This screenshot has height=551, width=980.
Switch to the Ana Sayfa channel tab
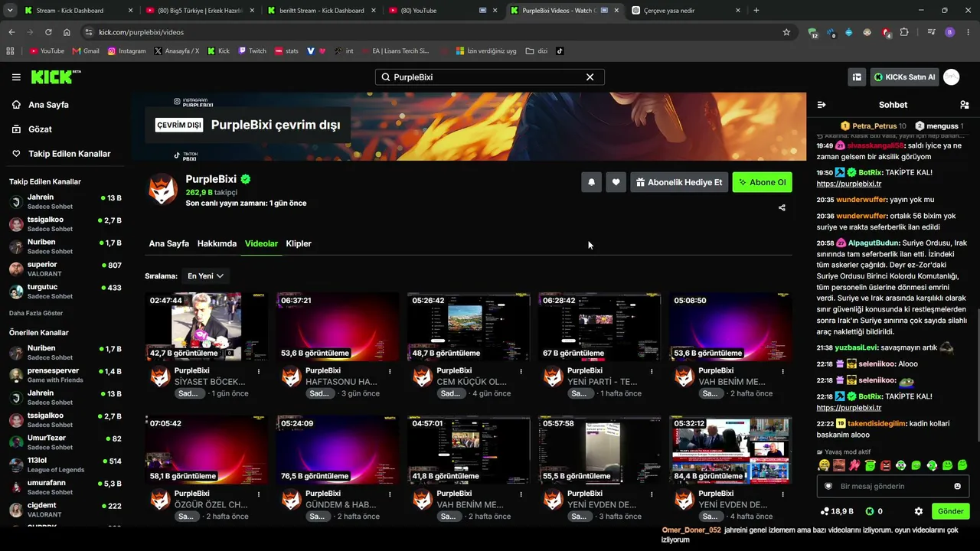click(168, 243)
